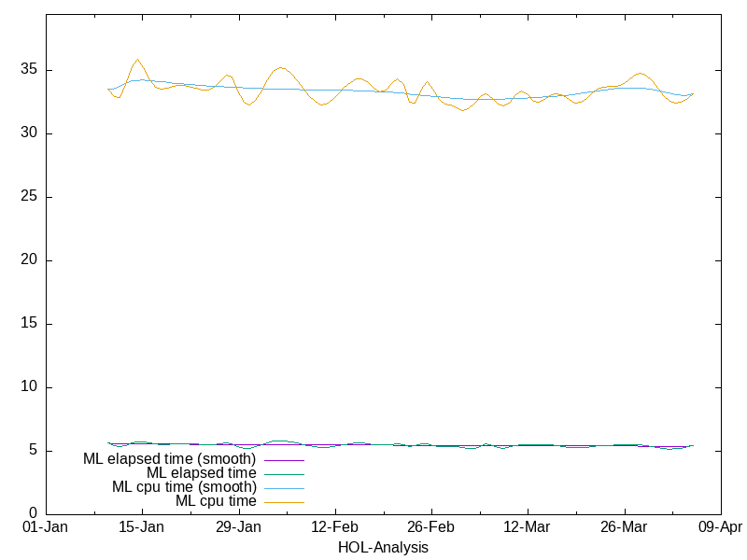Click the "ML elapsed time" legend label
747x560 pixels.
pos(201,473)
